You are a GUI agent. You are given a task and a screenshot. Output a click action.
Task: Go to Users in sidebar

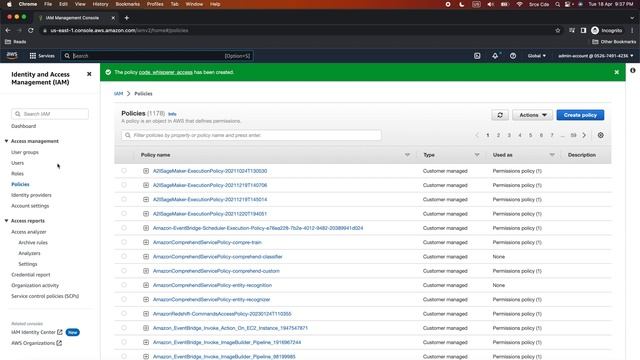click(18, 163)
